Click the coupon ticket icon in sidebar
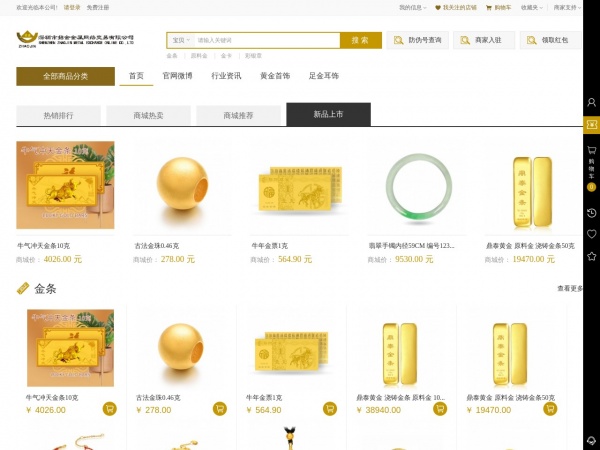 tap(591, 125)
